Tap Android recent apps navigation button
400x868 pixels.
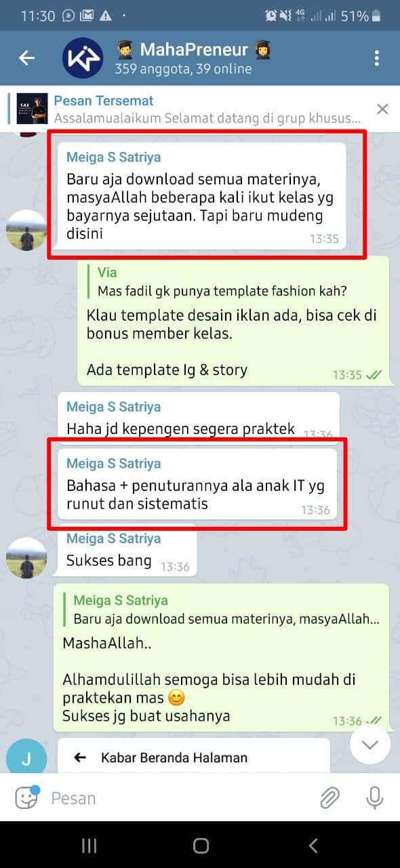[x=89, y=846]
